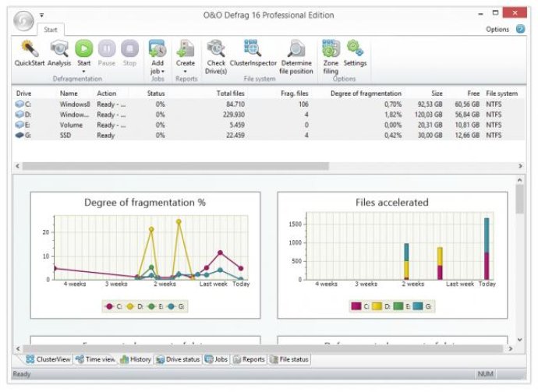The width and height of the screenshot is (538, 392).
Task: Open the Zone filing icon
Action: pyautogui.click(x=331, y=48)
